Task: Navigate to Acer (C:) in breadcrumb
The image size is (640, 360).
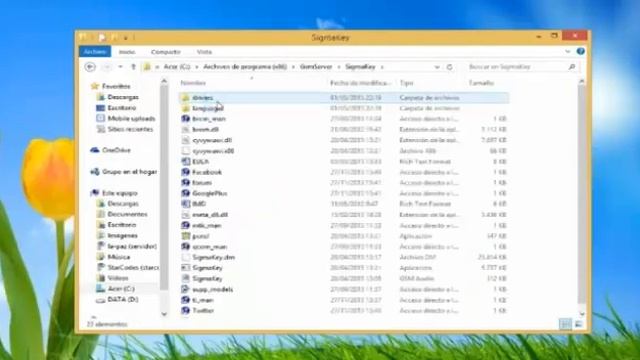Action: point(177,67)
